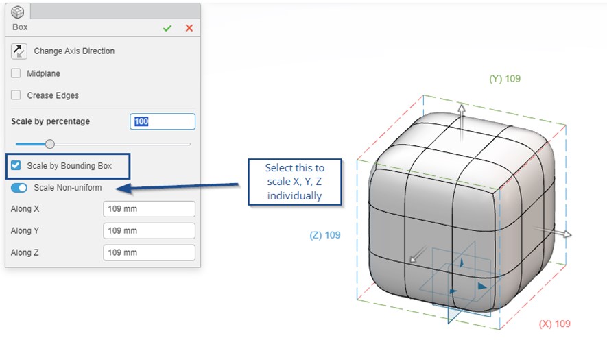Image resolution: width=607 pixels, height=364 pixels.
Task: Uncheck Scale by Bounding Box
Action: click(16, 166)
